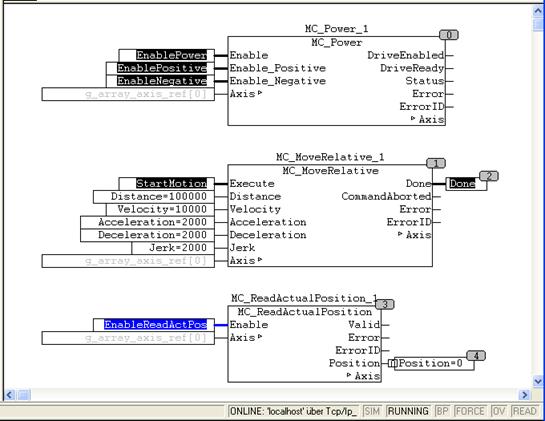The image size is (545, 421).
Task: Select the MC_MoveRelative block type label
Action: 330,171
